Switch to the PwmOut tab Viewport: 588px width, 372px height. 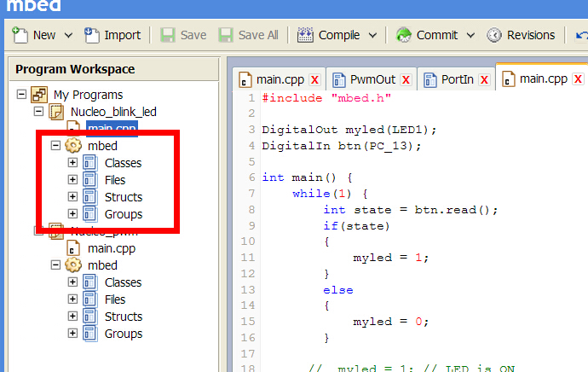(x=372, y=79)
